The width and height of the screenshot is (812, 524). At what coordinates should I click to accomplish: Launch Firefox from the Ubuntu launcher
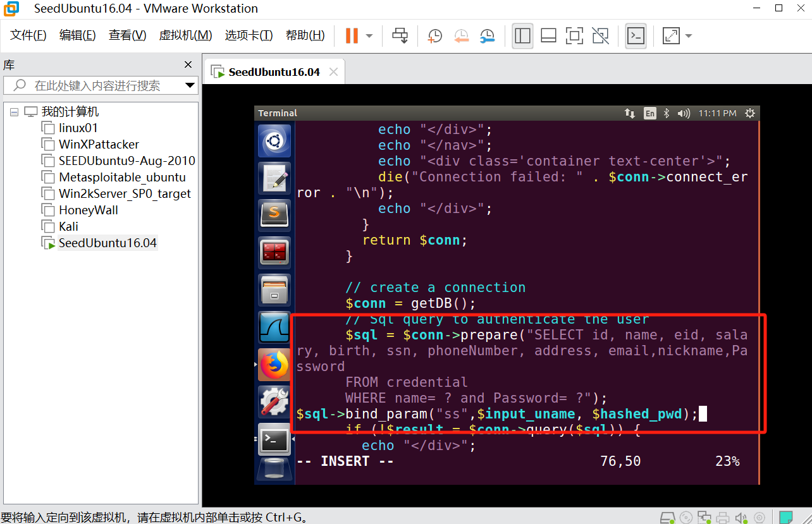pyautogui.click(x=274, y=365)
